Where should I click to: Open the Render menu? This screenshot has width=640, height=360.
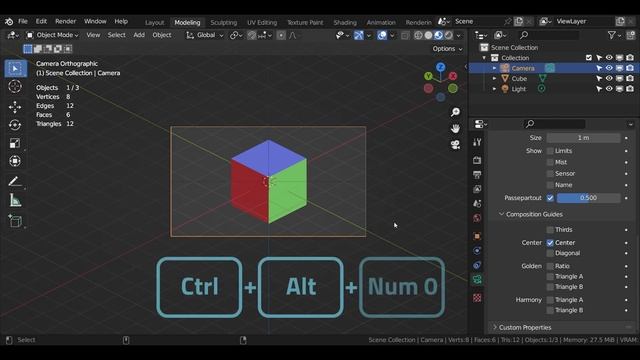click(66, 21)
